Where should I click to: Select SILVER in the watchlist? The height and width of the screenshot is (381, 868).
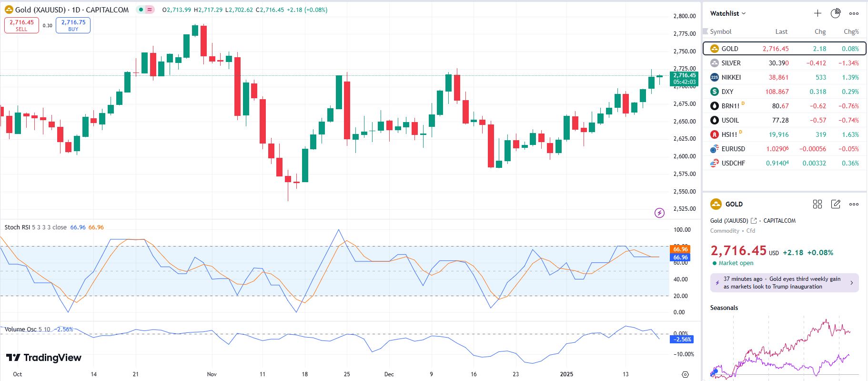(x=731, y=63)
